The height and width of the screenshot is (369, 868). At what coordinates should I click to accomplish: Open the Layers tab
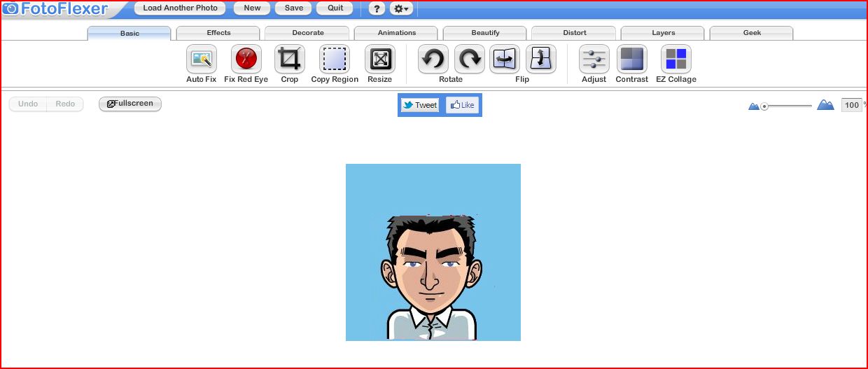pos(663,33)
